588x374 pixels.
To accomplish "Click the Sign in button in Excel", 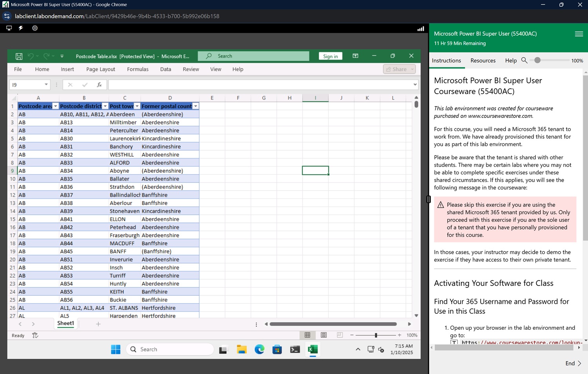I will coord(330,56).
